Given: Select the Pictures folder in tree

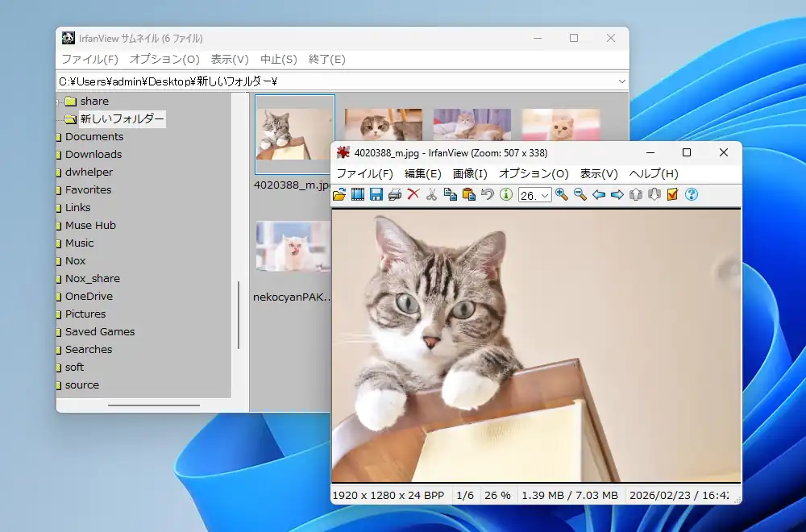Looking at the screenshot, I should coord(85,314).
